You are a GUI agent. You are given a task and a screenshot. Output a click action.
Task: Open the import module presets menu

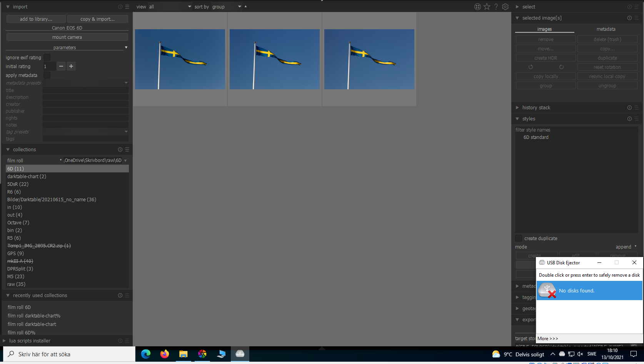pyautogui.click(x=127, y=7)
